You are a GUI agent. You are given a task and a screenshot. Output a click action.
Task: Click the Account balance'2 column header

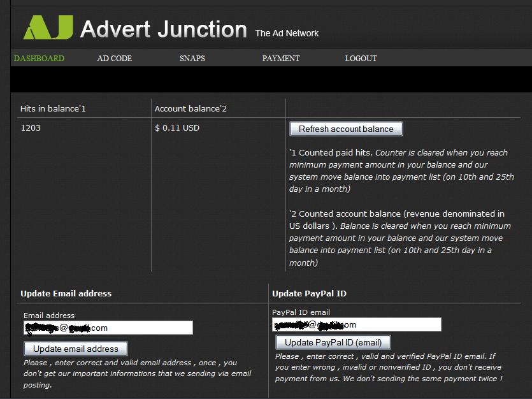pyautogui.click(x=191, y=108)
